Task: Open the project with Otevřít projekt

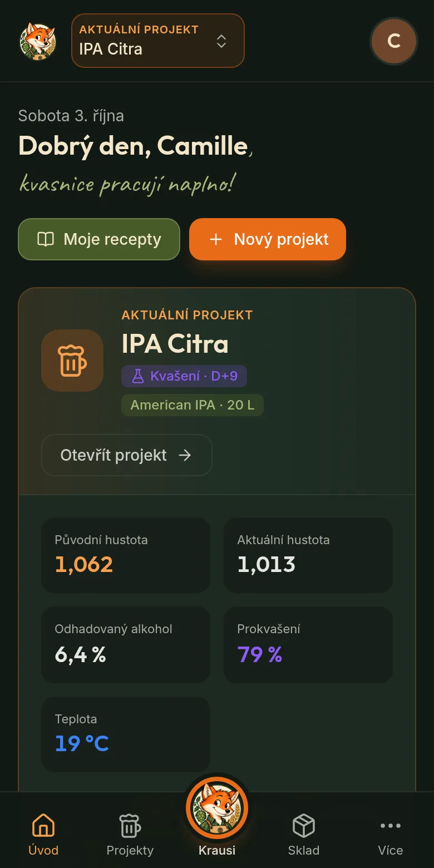Action: tap(127, 455)
